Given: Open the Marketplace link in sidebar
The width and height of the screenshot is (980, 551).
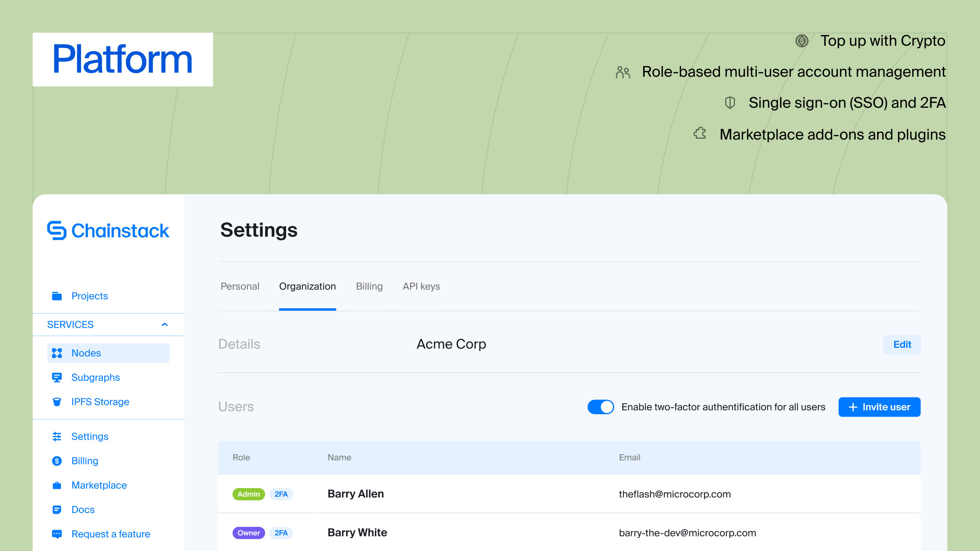Looking at the screenshot, I should point(99,485).
